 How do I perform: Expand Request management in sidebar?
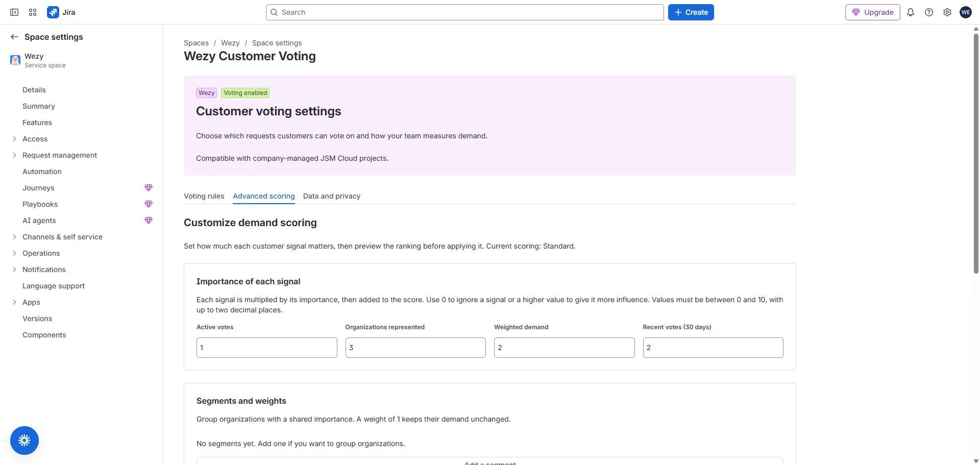click(14, 155)
